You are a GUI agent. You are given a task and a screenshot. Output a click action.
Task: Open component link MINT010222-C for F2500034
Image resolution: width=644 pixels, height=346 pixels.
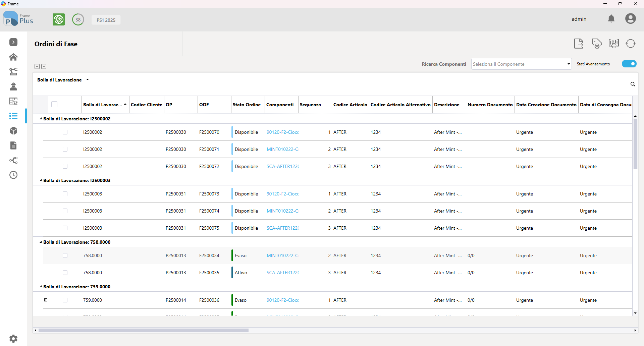(282, 255)
